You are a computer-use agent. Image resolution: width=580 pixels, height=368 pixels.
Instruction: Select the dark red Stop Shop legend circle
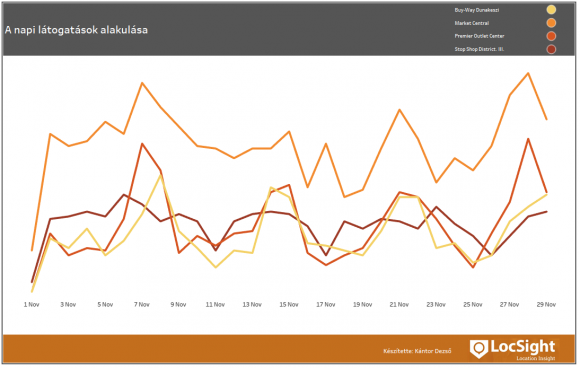tap(551, 49)
